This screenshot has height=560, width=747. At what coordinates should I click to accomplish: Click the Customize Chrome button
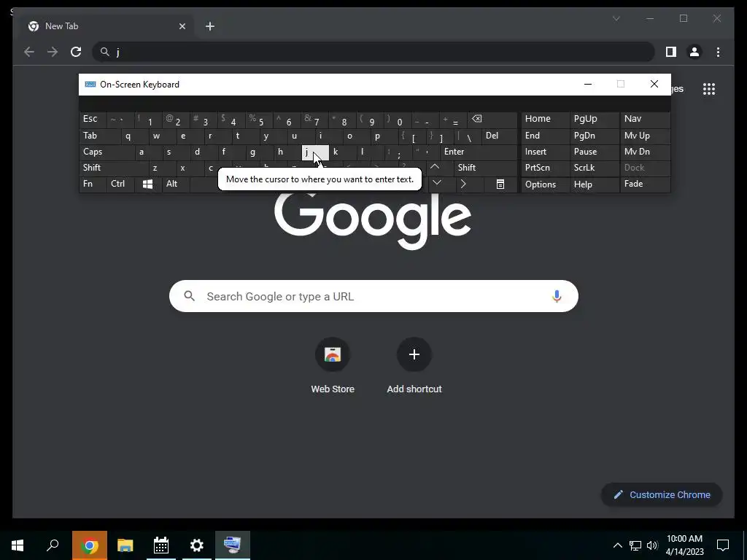tap(662, 495)
